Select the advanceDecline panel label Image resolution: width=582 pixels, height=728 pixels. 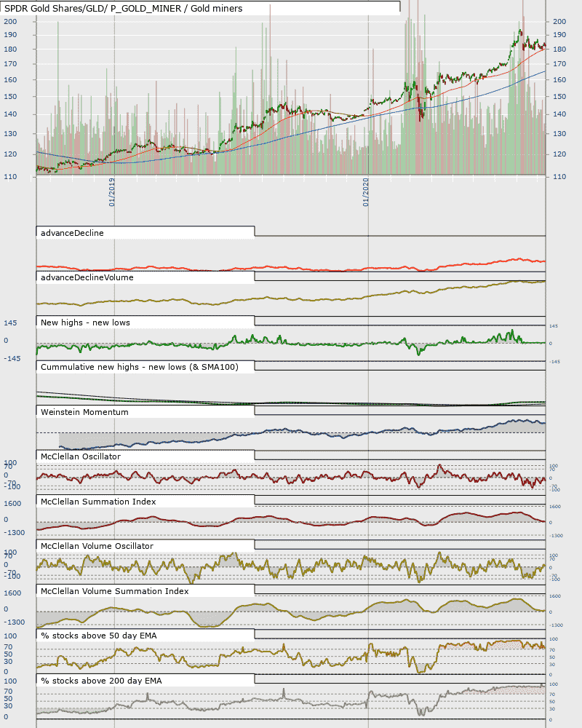(x=72, y=233)
